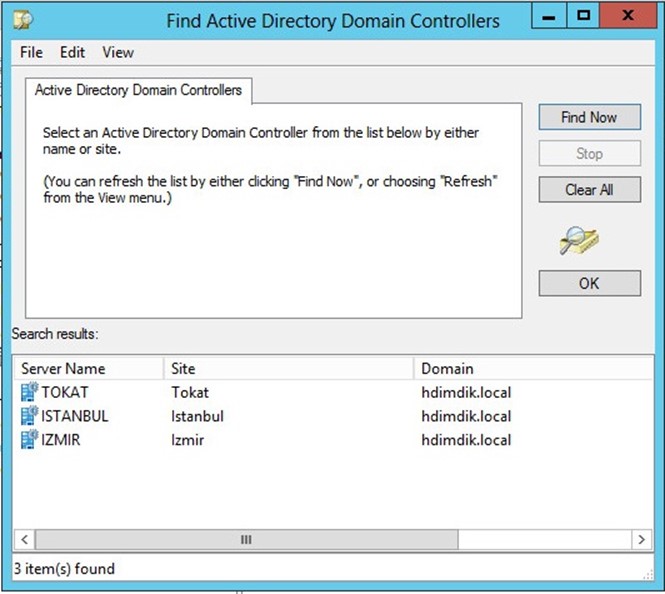Click the Find Now button
The image size is (665, 594).
[x=590, y=117]
